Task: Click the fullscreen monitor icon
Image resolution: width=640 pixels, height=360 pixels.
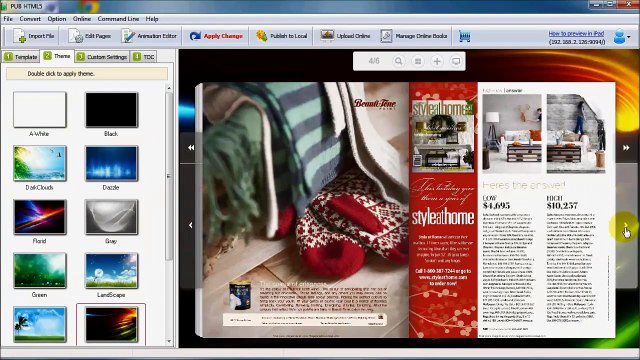Action: tap(456, 61)
